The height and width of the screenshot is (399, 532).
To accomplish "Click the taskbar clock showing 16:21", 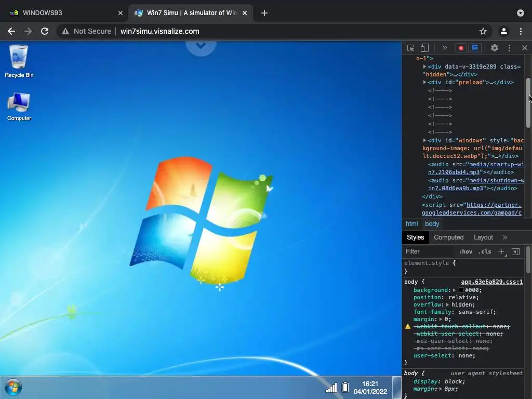I will [x=370, y=388].
